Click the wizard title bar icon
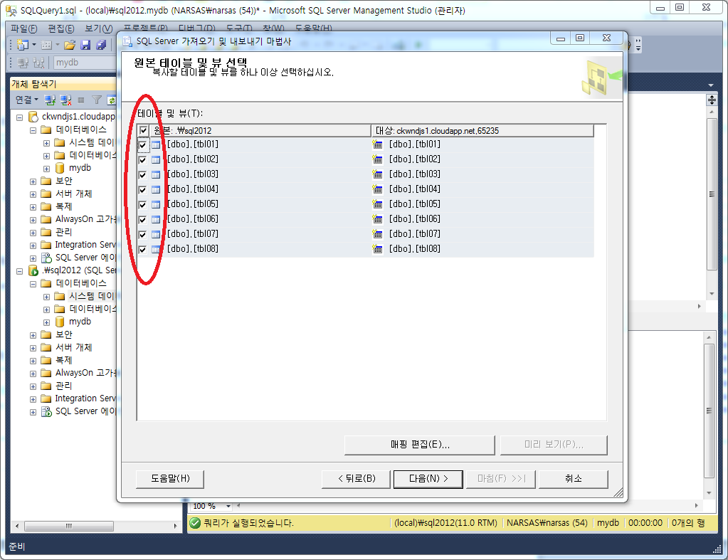 coord(127,41)
